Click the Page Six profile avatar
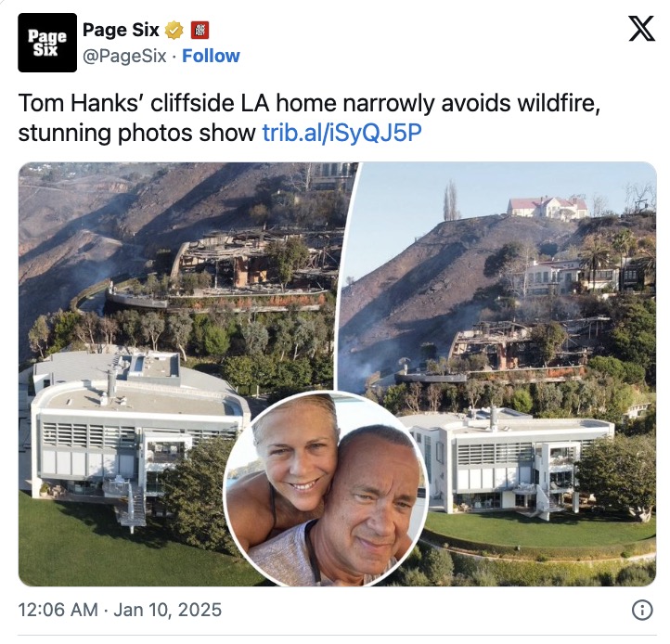The image size is (670, 644). pos(47,43)
